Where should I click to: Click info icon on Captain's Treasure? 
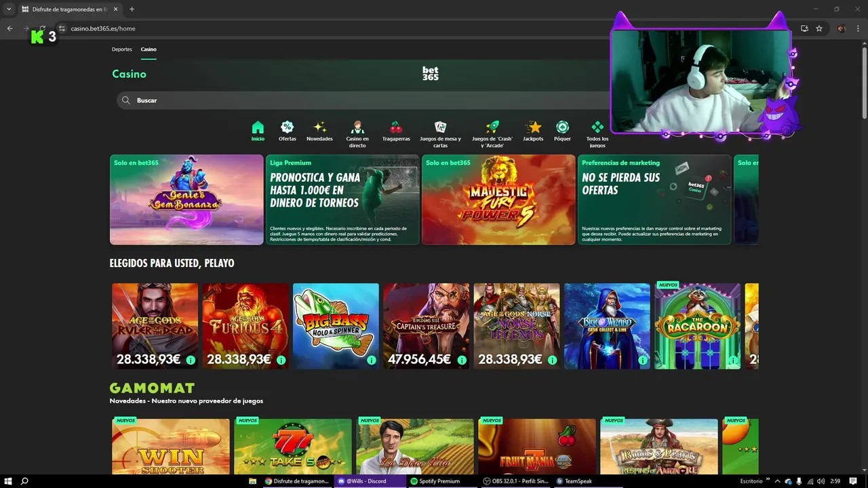click(x=462, y=360)
